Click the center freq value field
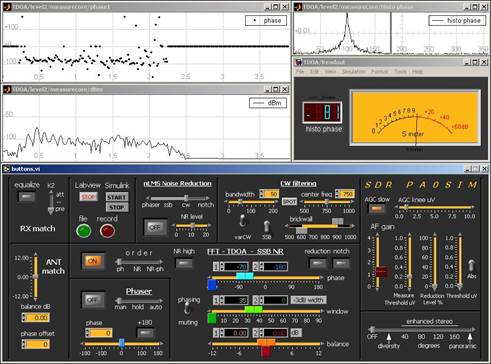Viewport: 491px width, 364px height. [x=347, y=194]
